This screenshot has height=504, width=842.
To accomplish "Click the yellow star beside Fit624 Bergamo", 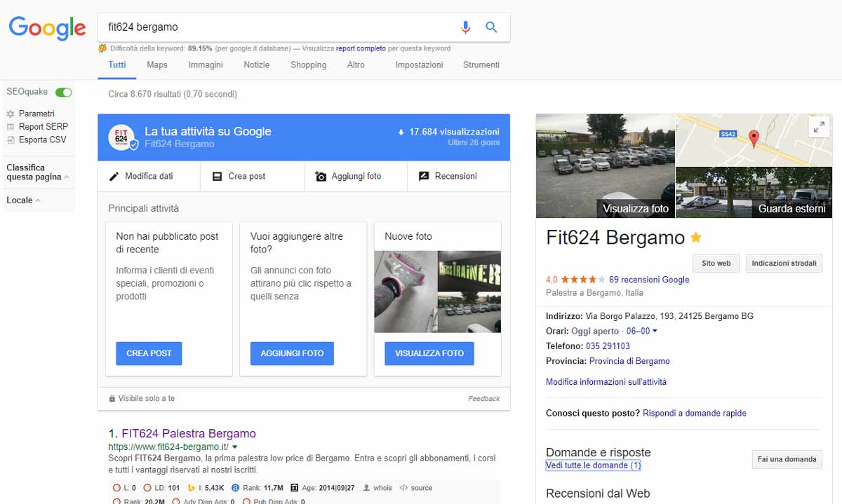I will point(695,238).
